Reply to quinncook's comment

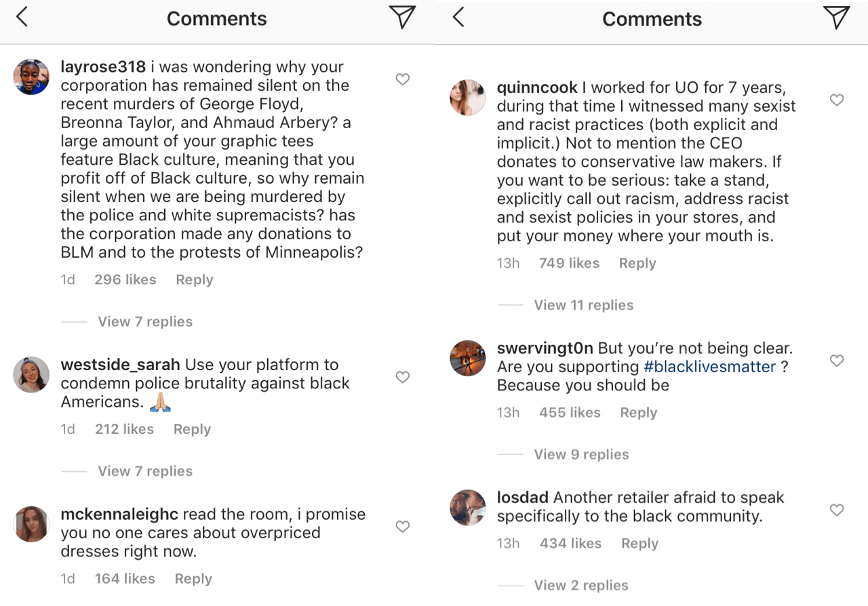637,264
